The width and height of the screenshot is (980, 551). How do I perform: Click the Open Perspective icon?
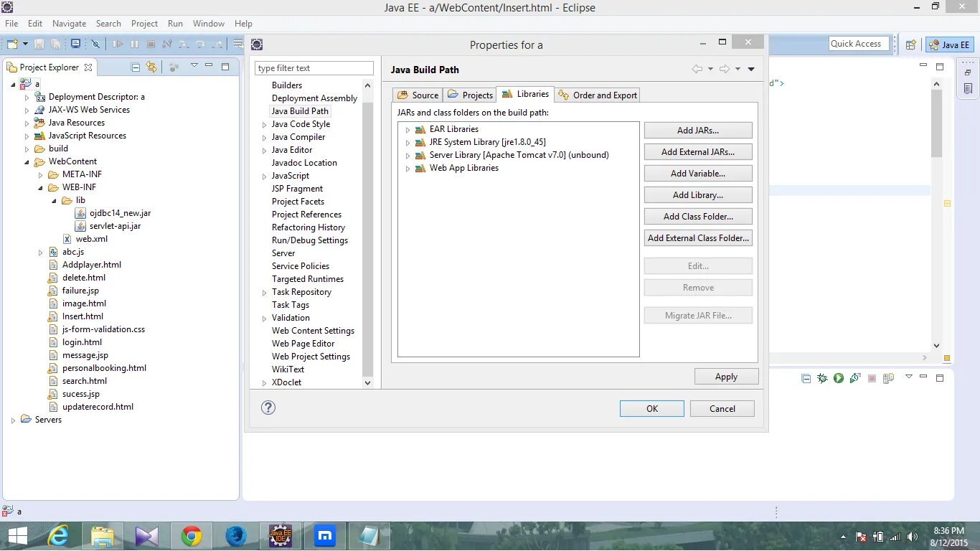pyautogui.click(x=910, y=44)
